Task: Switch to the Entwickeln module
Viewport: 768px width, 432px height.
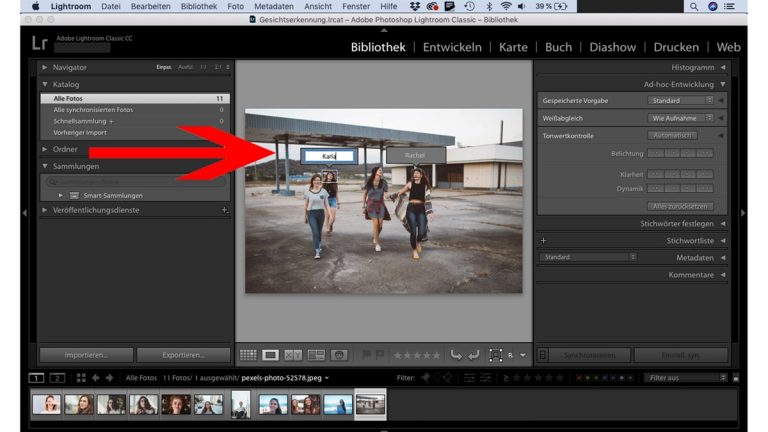Action: (452, 47)
